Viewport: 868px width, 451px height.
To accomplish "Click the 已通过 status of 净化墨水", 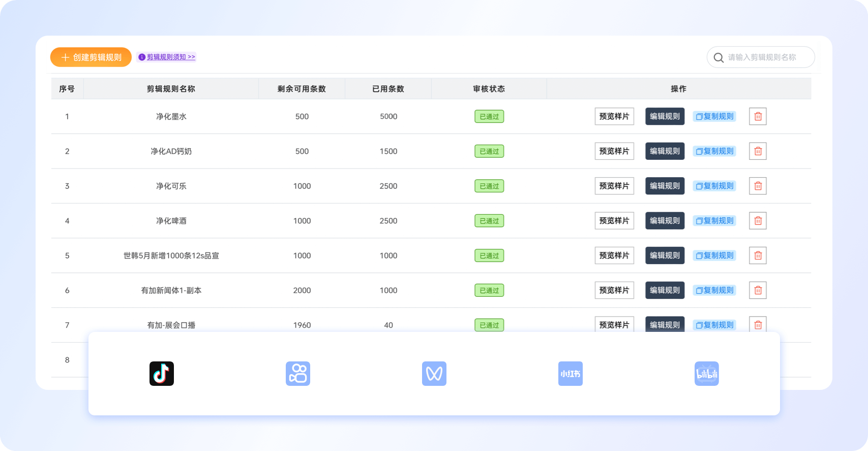I will 489,117.
